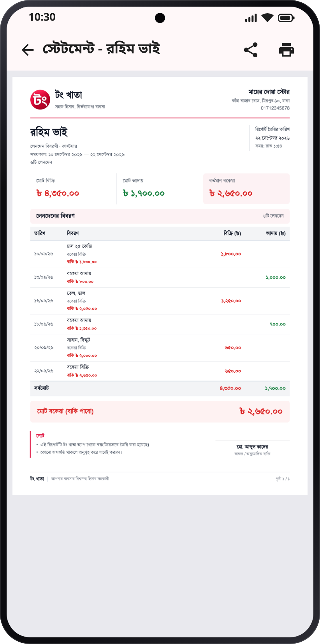Viewport: 320px width, 644px height.
Task: Select the বর্তমান বকেয়া summary card
Action: (x=246, y=189)
